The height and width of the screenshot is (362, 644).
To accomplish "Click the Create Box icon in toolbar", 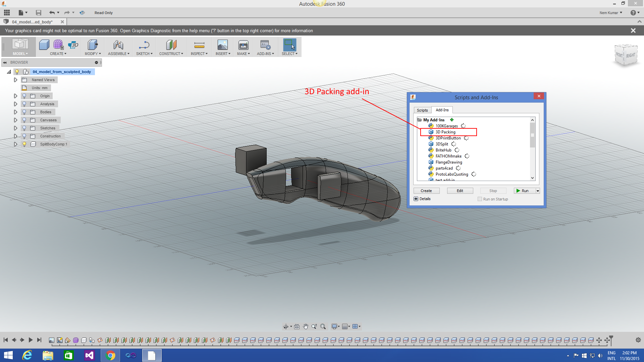I will 44,45.
